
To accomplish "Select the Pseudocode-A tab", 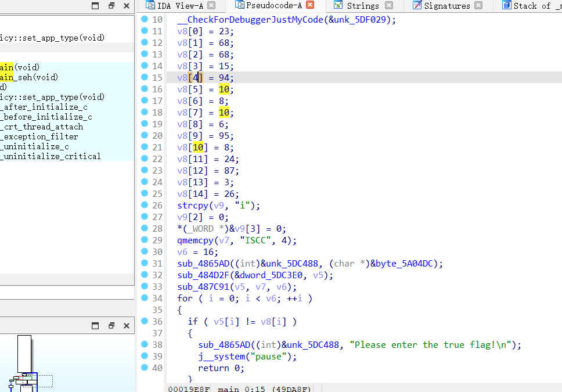I will (274, 5).
